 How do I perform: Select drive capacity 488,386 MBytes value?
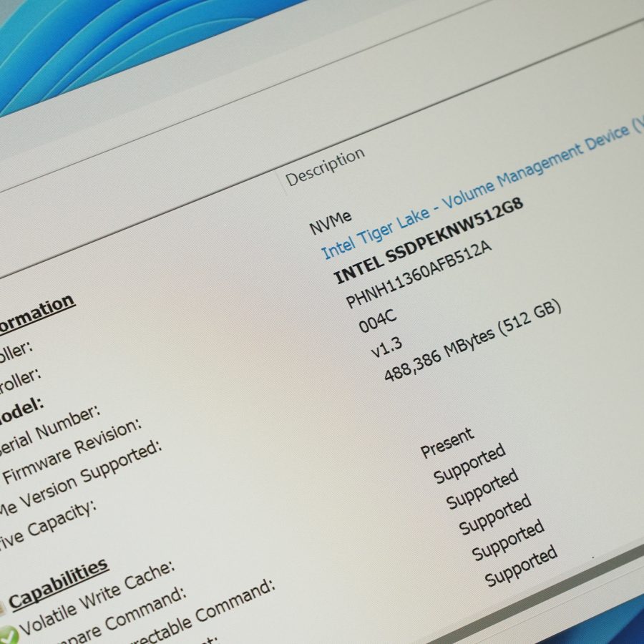click(x=472, y=341)
